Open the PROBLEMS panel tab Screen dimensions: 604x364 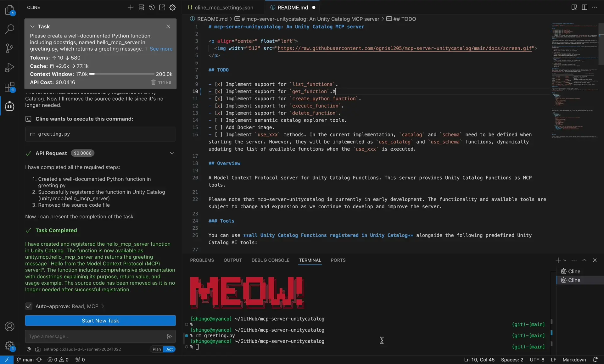tap(202, 260)
